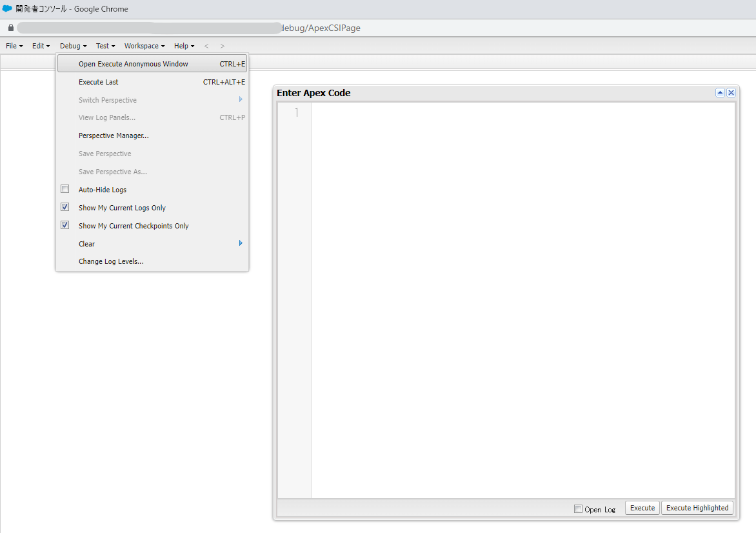Click the Execute button
This screenshot has width=756, height=533.
642,508
